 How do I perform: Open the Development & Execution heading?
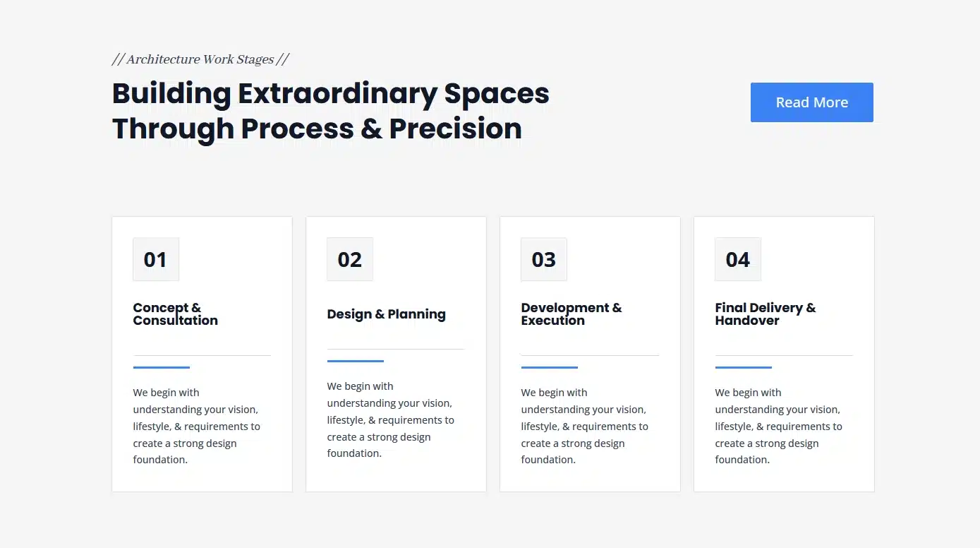click(x=571, y=314)
